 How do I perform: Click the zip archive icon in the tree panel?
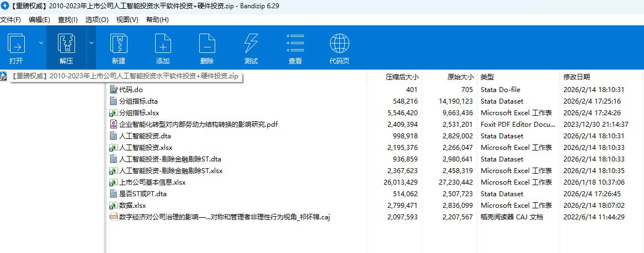click(x=4, y=76)
